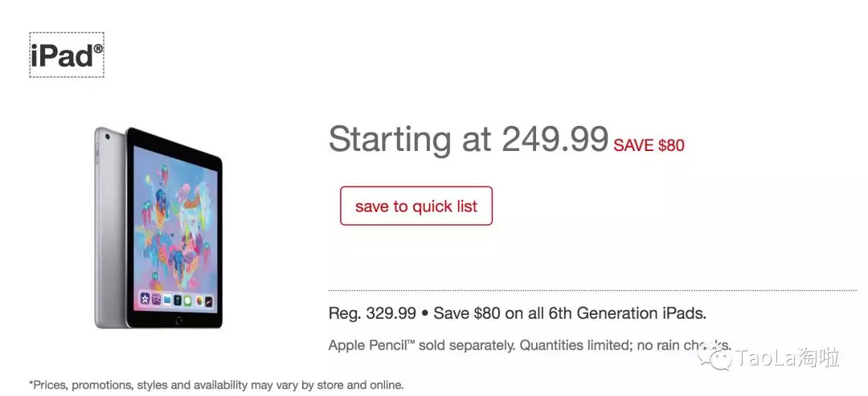This screenshot has height=396, width=868.
Task: Click the rear camera lens on iPad back
Action: pyautogui.click(x=105, y=137)
